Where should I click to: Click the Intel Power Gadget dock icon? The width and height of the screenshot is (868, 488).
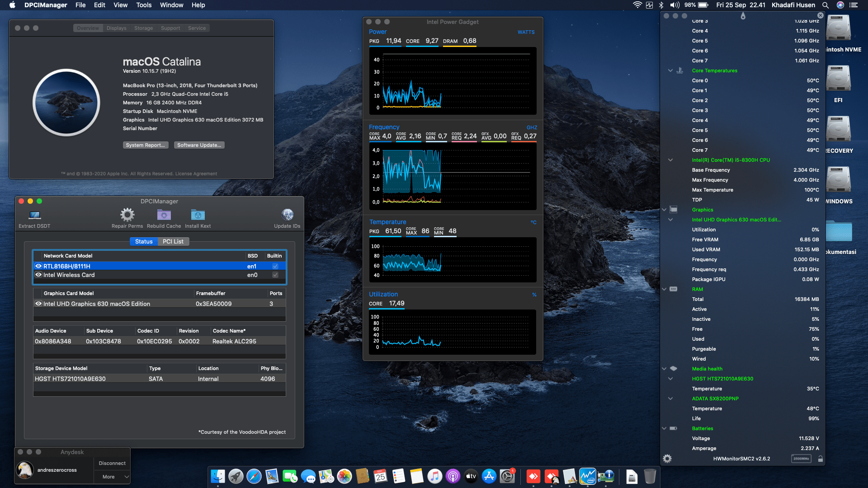(x=588, y=476)
